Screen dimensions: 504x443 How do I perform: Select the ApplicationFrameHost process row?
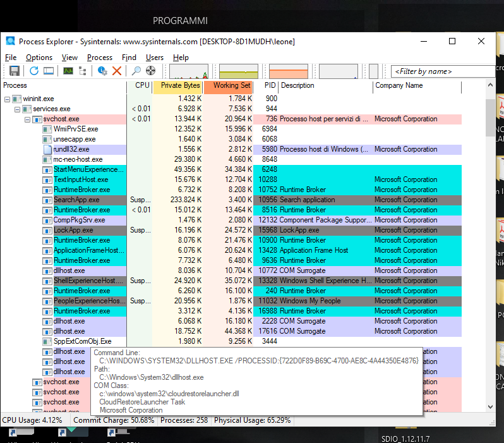point(231,250)
